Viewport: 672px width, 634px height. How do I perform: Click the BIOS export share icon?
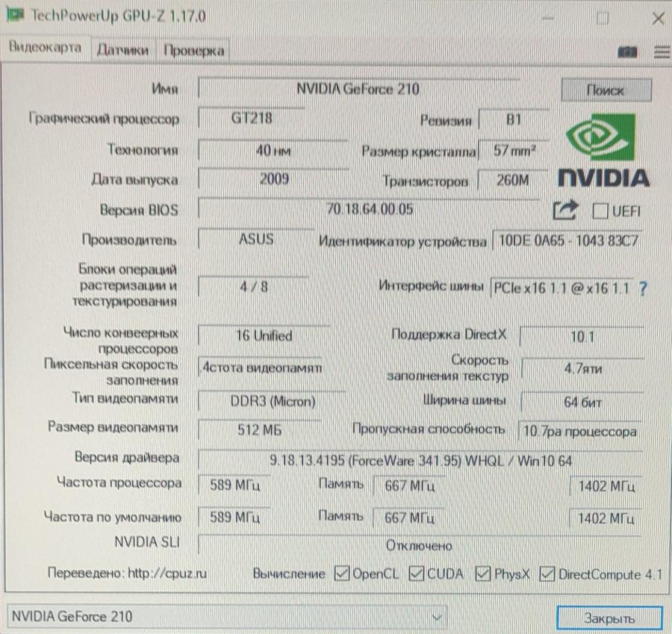(565, 210)
